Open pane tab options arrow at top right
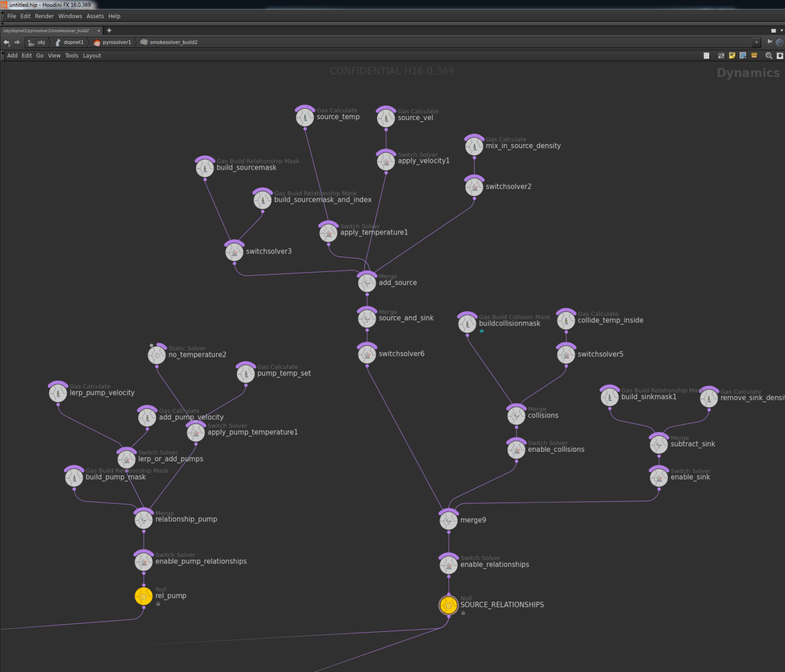The image size is (785, 672). pos(781,31)
